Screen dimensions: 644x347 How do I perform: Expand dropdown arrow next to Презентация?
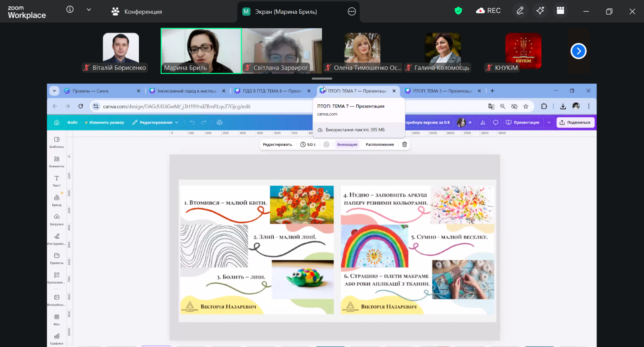coord(549,123)
